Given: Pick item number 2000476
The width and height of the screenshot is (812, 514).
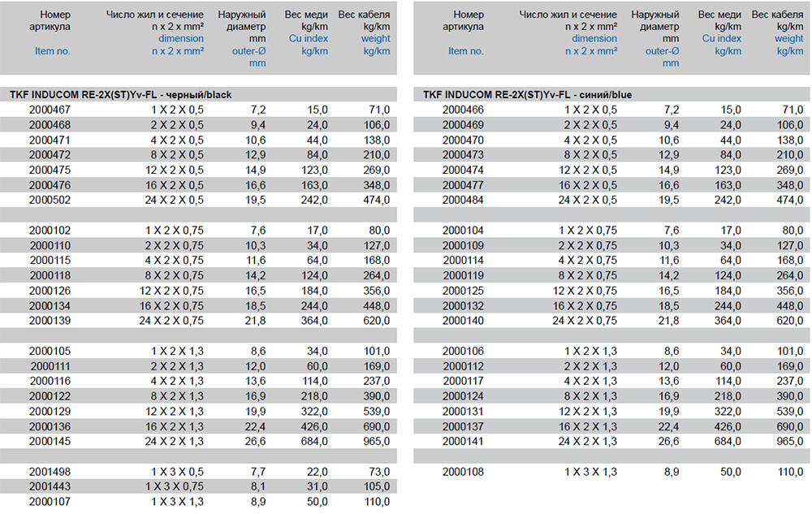Looking at the screenshot, I should click(x=50, y=185).
